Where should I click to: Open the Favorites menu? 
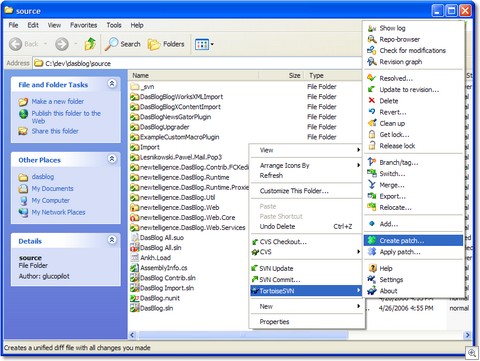click(x=83, y=25)
